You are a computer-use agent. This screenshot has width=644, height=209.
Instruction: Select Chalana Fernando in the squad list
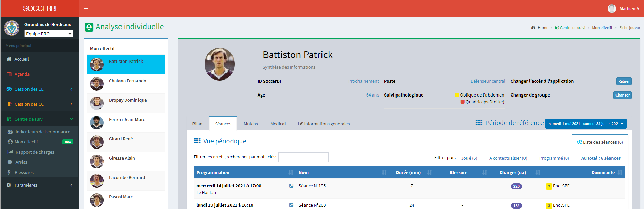[x=126, y=84]
